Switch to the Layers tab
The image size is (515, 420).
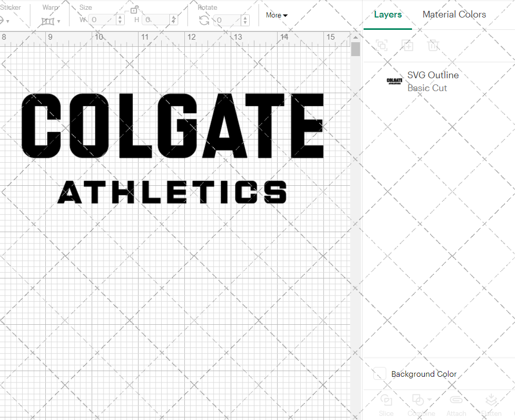point(388,14)
